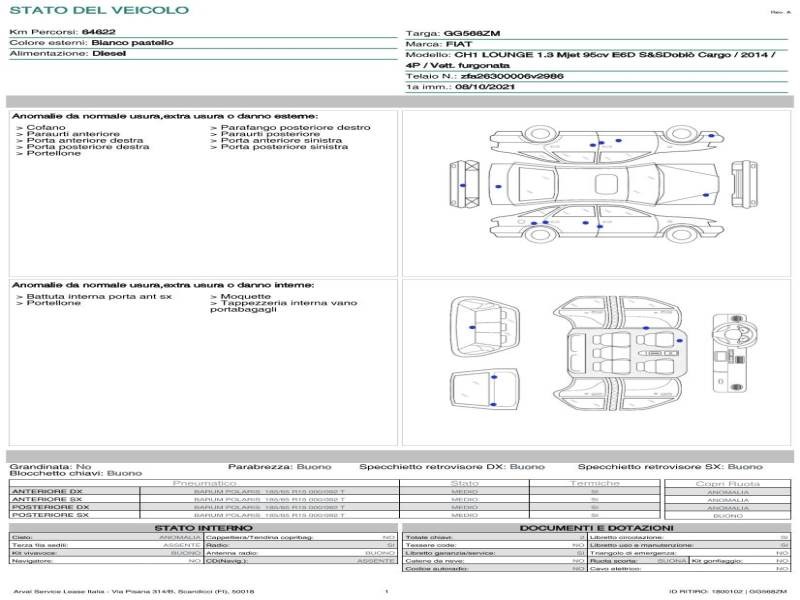The height and width of the screenshot is (600, 800).
Task: Select 'Marca: FIAT' line
Action: pyautogui.click(x=438, y=44)
